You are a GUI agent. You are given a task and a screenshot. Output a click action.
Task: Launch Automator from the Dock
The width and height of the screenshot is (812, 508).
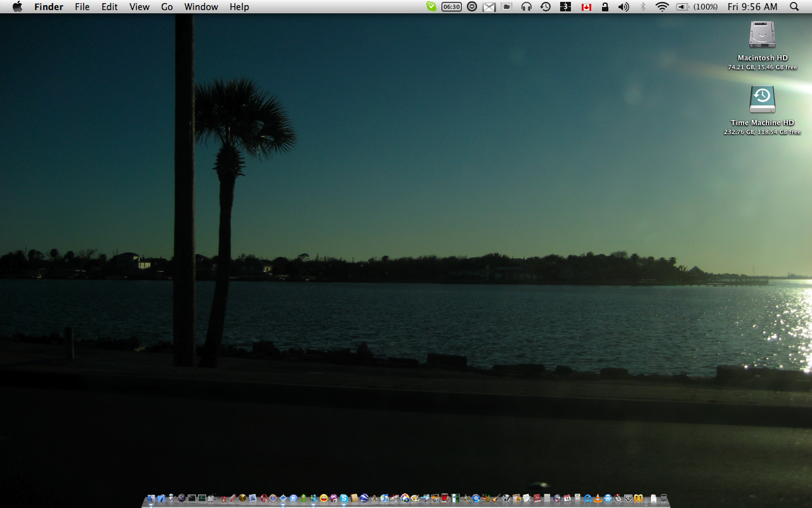tap(171, 498)
